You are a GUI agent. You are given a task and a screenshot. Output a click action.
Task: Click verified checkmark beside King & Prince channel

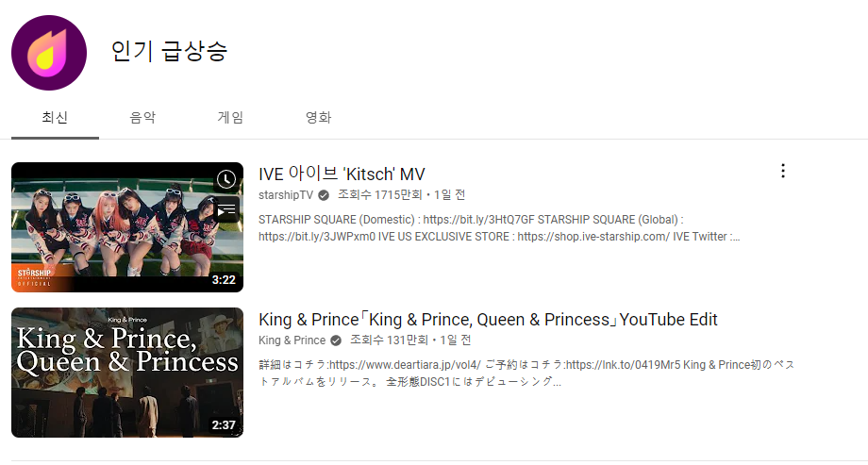coord(336,340)
